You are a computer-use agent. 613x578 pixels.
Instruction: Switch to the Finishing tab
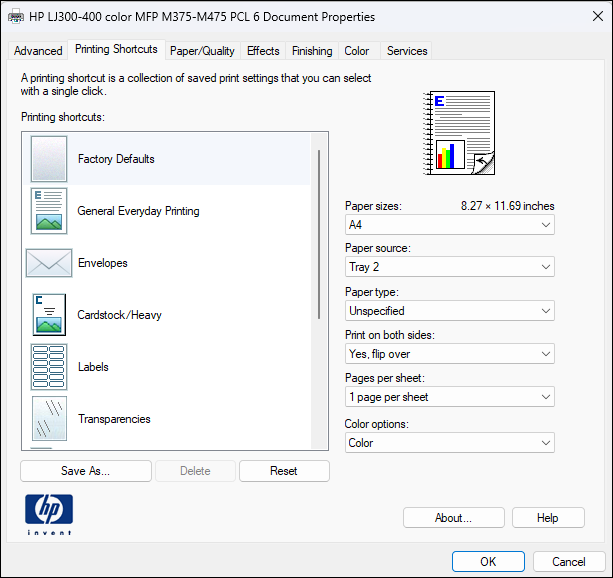[312, 51]
